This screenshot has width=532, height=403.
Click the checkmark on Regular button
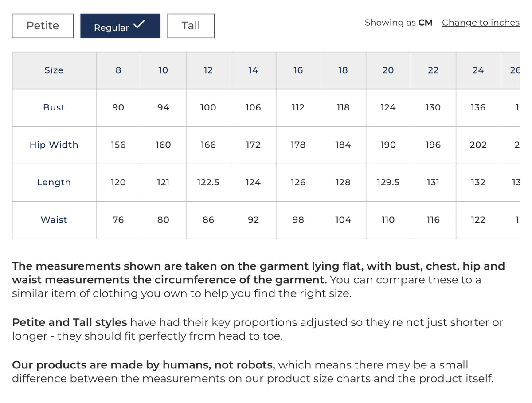139,24
